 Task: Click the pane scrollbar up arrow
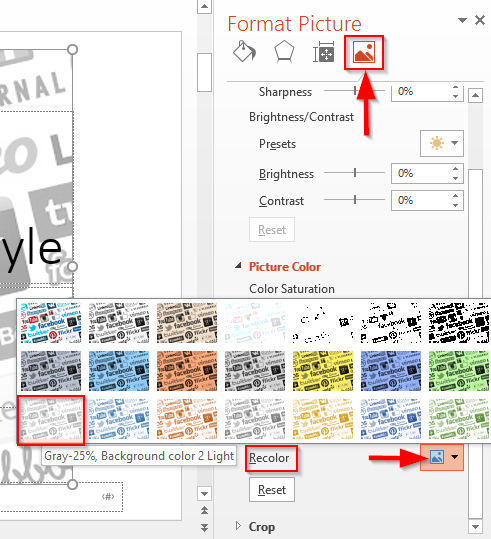click(x=475, y=95)
